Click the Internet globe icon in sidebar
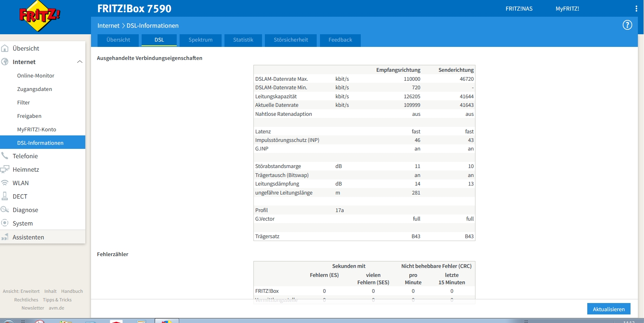The width and height of the screenshot is (644, 323). (x=5, y=62)
